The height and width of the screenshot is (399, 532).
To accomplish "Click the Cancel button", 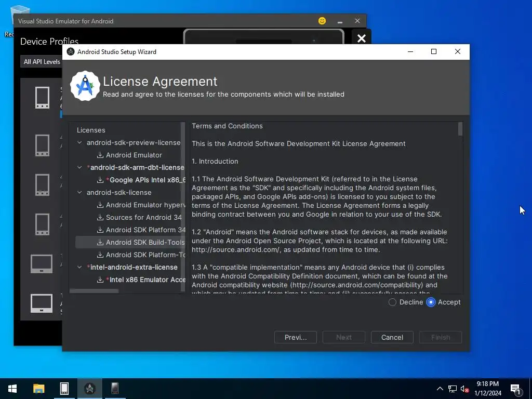I will pyautogui.click(x=392, y=337).
